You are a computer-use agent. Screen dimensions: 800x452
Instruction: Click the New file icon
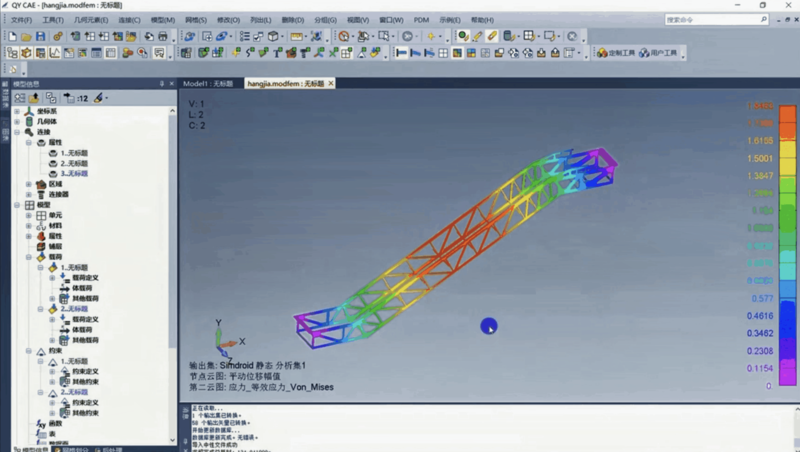12,37
